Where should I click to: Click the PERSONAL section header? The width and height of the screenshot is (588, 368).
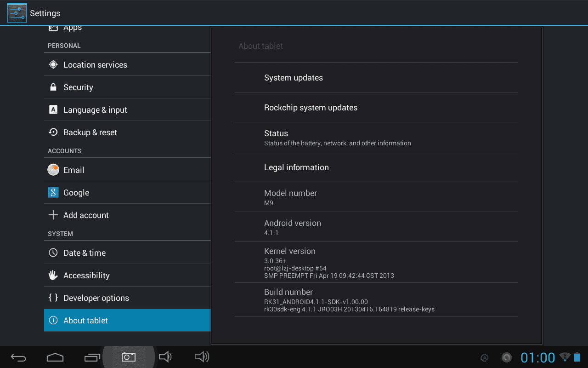64,46
